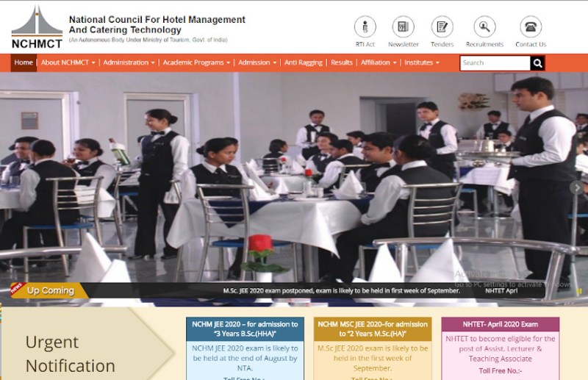Screen dimensions: 588x380
Task: Click 'NHTET to become eligible' text
Action: 501,348
